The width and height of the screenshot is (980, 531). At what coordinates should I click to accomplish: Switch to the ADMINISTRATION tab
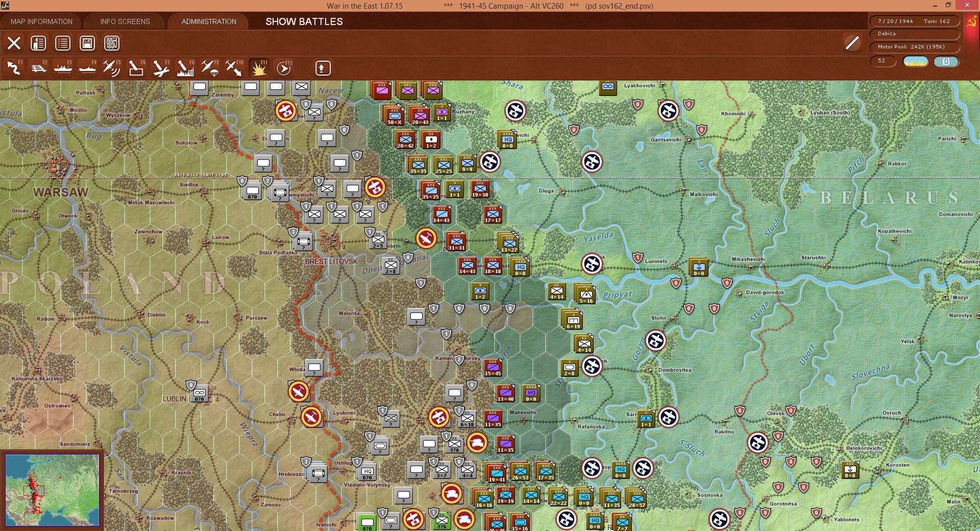[209, 21]
